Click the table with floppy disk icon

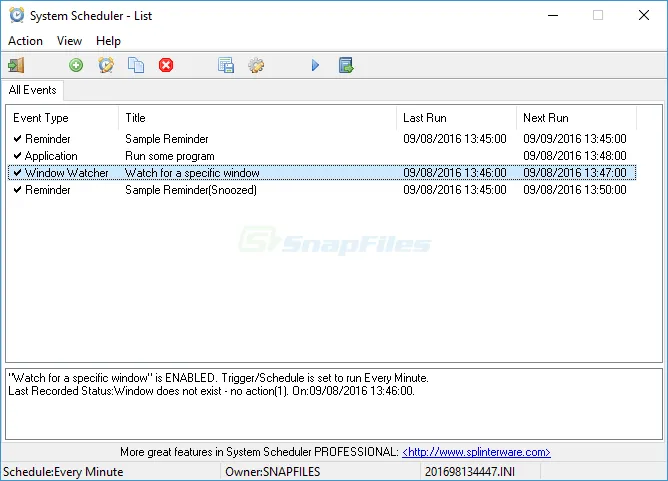pyautogui.click(x=226, y=65)
